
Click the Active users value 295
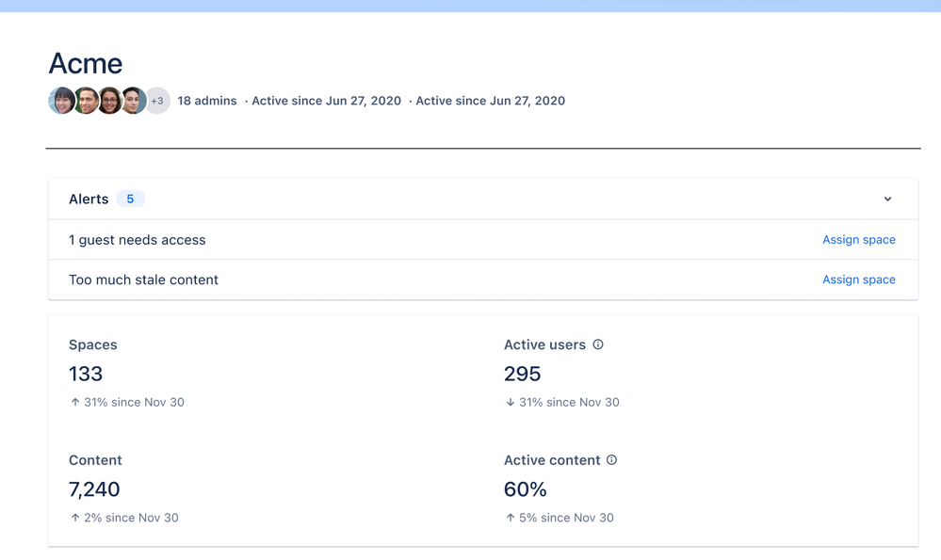522,375
